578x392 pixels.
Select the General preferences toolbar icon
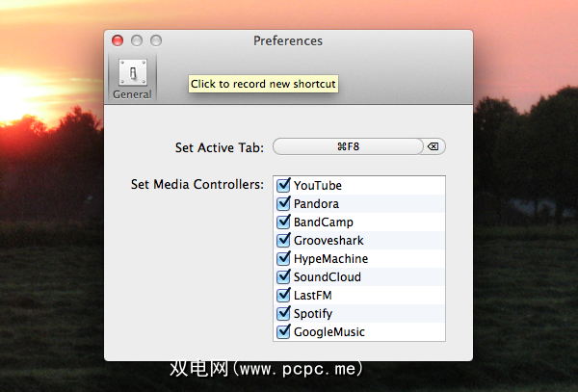pos(132,77)
